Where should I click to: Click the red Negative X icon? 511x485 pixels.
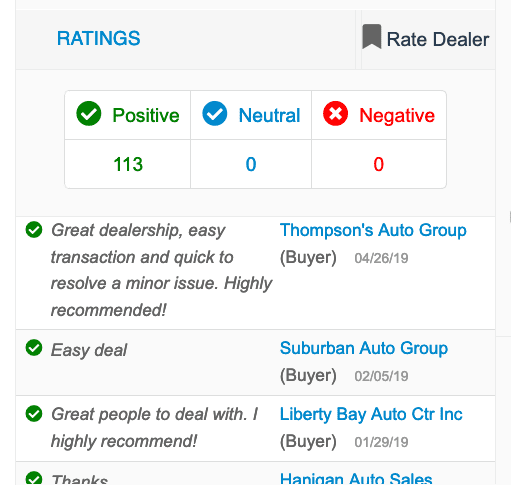(x=335, y=113)
